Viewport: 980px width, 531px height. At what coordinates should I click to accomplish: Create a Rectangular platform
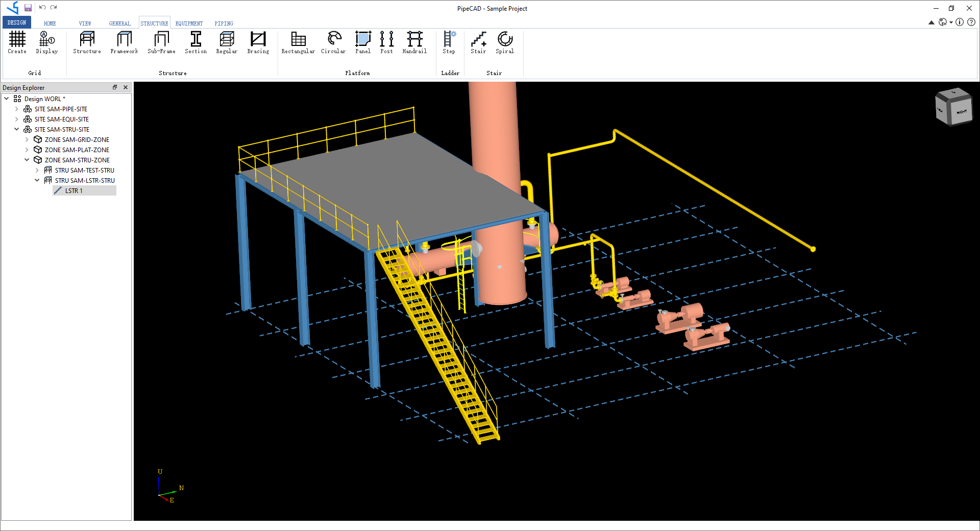(x=298, y=43)
